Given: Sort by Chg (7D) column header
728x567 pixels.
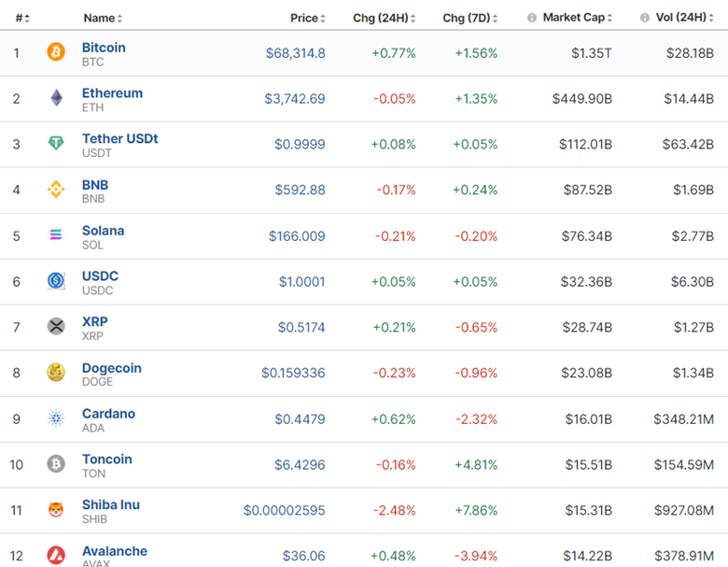Looking at the screenshot, I should pos(469,18).
